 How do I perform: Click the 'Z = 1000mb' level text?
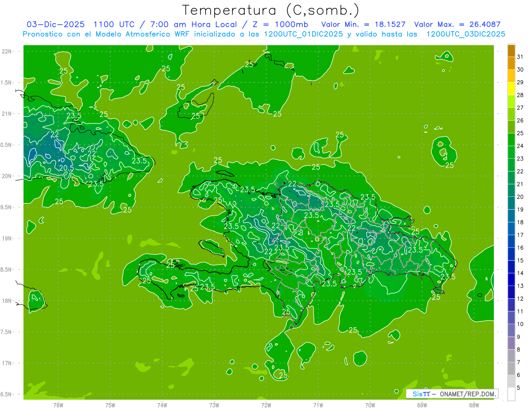(x=280, y=24)
